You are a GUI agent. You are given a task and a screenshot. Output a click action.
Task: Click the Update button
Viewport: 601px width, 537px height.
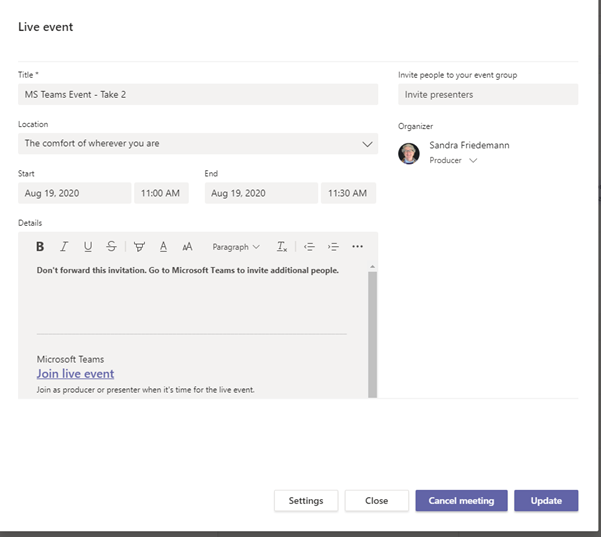(546, 501)
